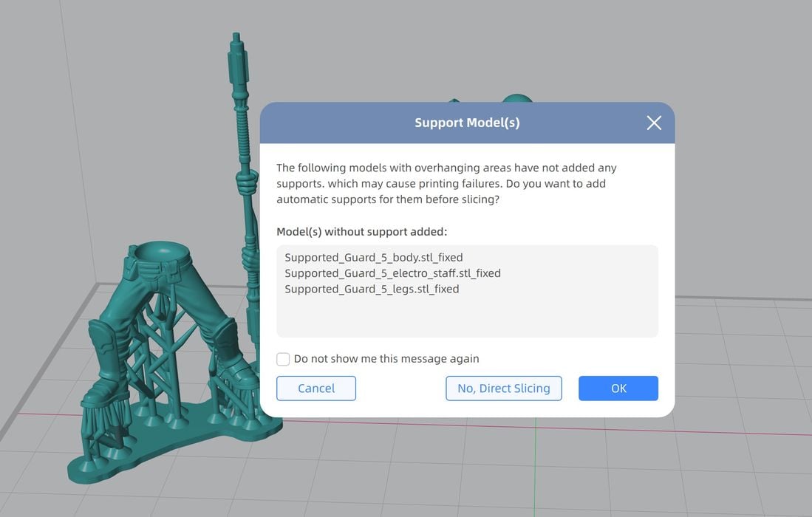The width and height of the screenshot is (812, 517).
Task: Select Supported_Guard_5_electro_staff.stl_fixed entry
Action: 392,273
